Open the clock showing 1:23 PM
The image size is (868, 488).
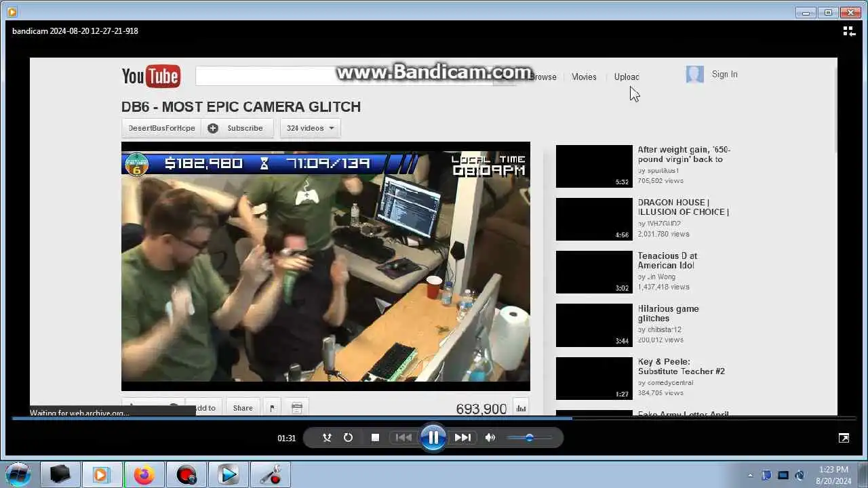[x=833, y=475]
